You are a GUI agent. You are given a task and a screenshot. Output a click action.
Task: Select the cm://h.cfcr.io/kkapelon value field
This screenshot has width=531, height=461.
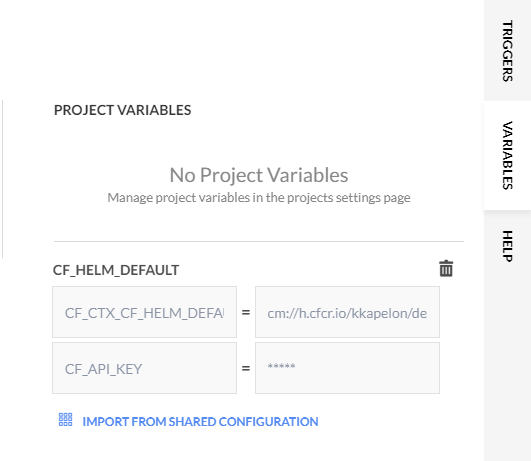pos(347,312)
